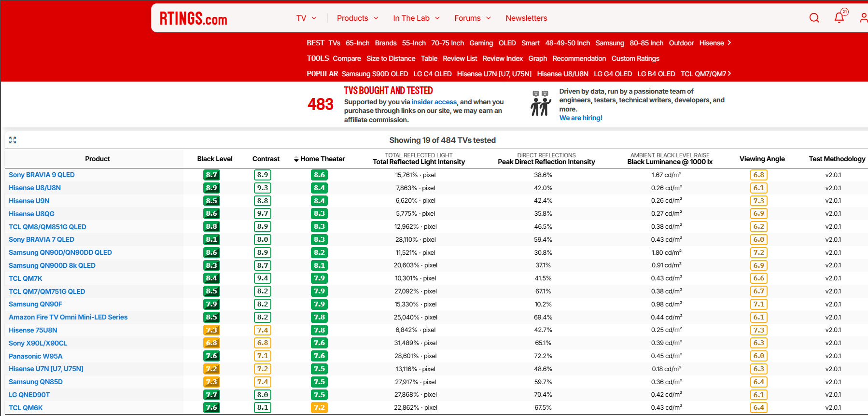Open the In The Lab dropdown
This screenshot has height=416, width=868.
coord(416,18)
